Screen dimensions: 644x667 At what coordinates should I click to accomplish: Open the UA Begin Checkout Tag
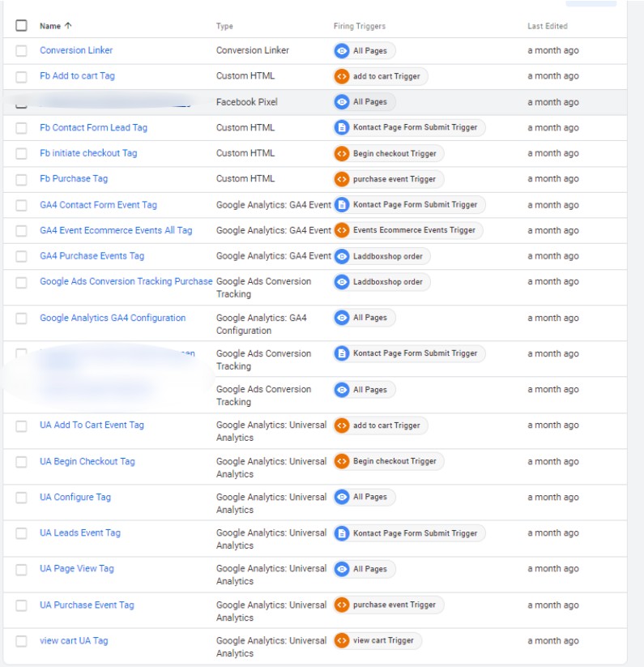[x=87, y=461]
